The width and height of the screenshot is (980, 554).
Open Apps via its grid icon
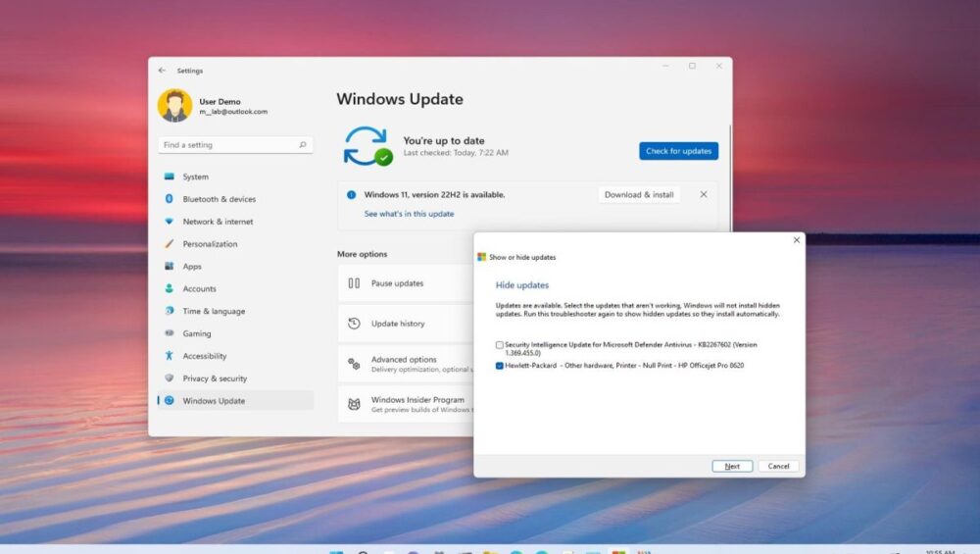pyautogui.click(x=169, y=266)
